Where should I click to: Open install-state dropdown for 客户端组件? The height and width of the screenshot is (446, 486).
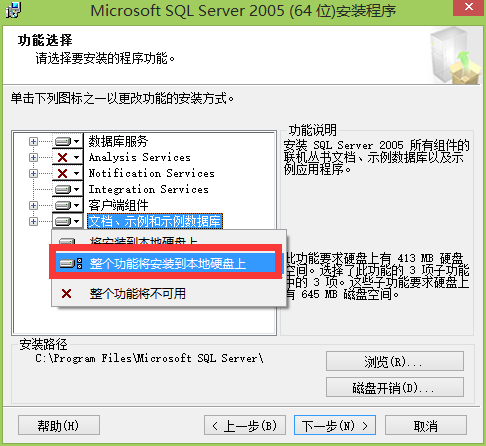[68, 205]
